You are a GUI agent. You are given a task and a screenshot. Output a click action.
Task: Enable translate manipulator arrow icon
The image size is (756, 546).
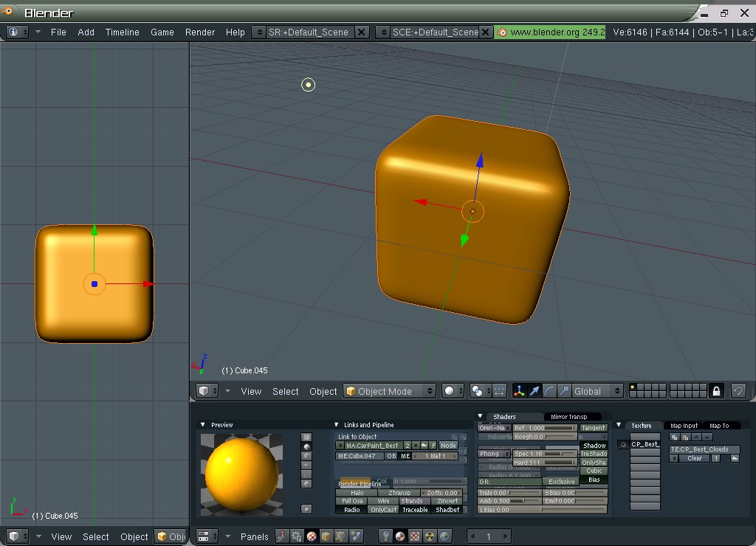(534, 391)
